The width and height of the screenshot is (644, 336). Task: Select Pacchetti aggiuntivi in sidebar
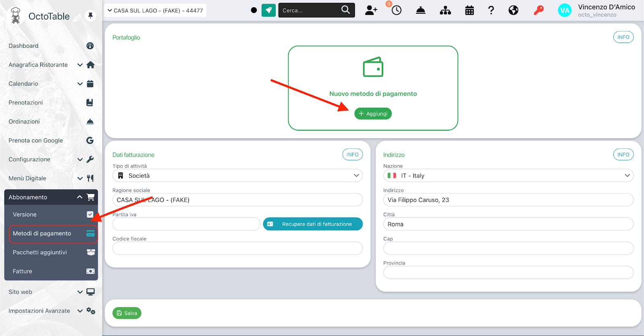point(51,252)
